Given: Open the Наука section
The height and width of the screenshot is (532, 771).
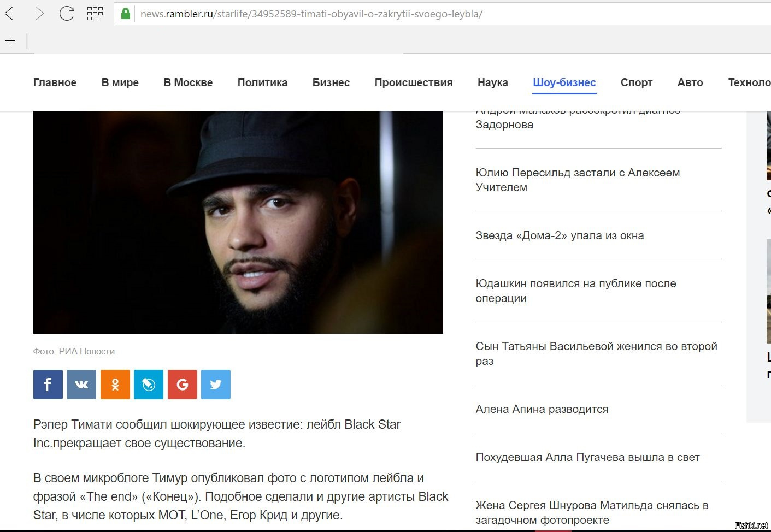Looking at the screenshot, I should [x=493, y=82].
